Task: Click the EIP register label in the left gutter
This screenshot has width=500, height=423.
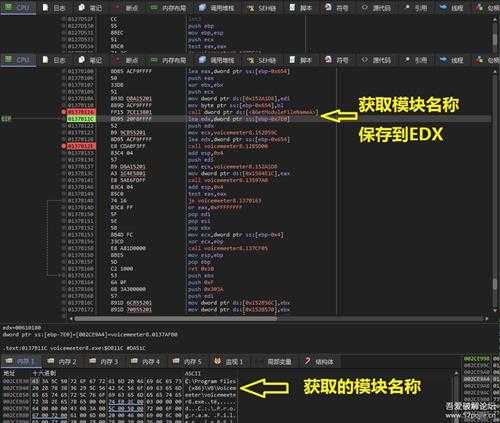Action: point(6,119)
